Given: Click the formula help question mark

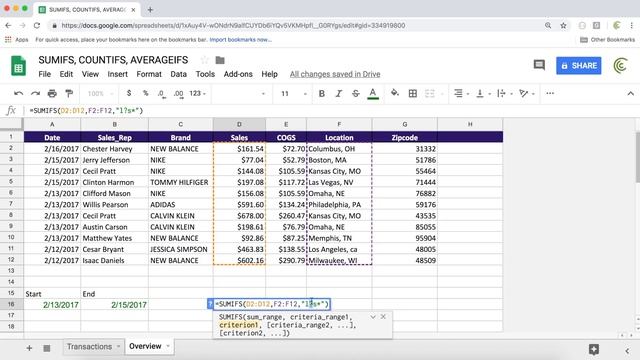Looking at the screenshot, I should pos(210,304).
